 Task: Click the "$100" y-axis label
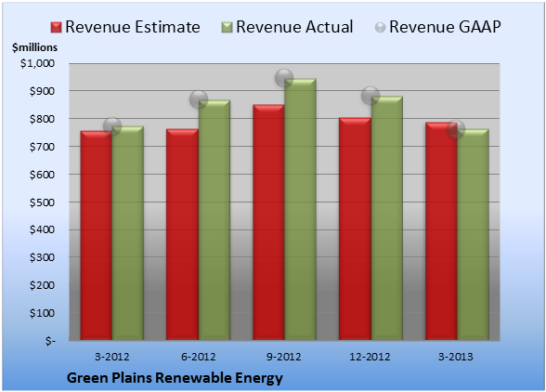(42, 313)
